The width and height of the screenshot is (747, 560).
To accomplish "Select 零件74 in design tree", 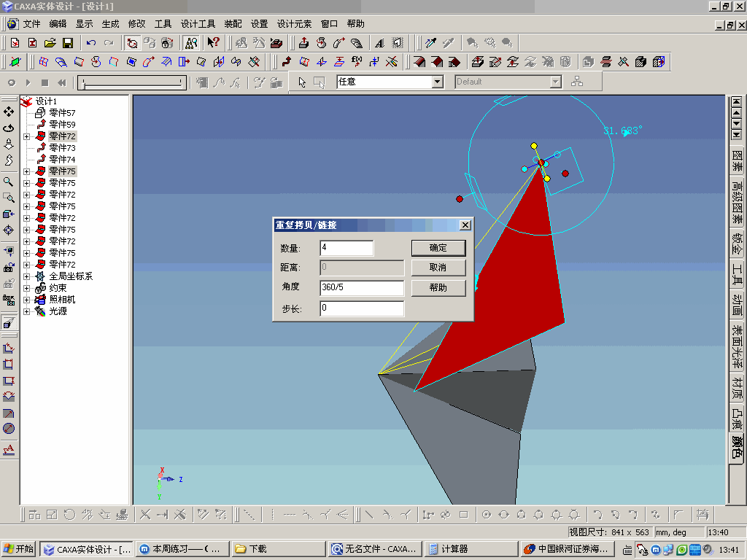I will [x=62, y=160].
